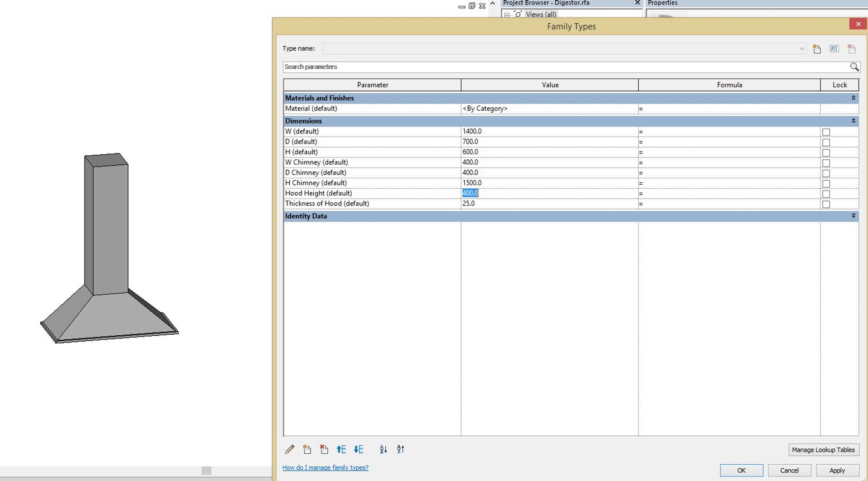Sort parameters in ascending order
The width and height of the screenshot is (868, 481).
[383, 449]
